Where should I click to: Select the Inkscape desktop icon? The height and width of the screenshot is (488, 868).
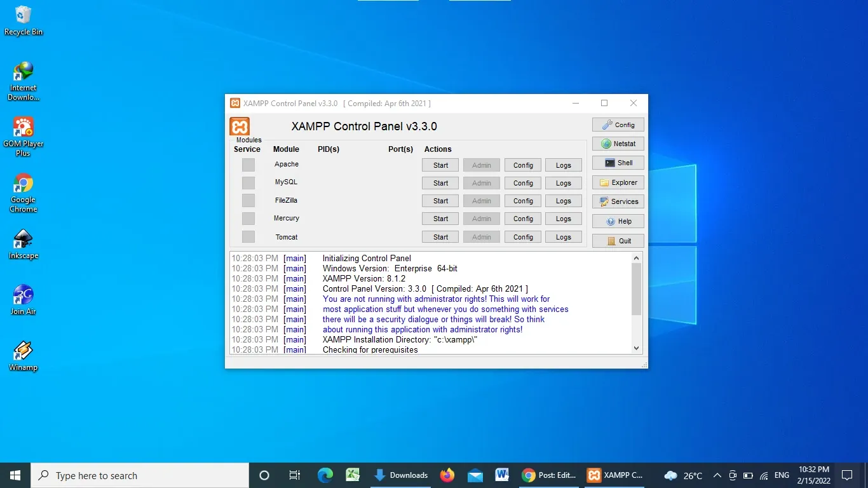pos(24,245)
